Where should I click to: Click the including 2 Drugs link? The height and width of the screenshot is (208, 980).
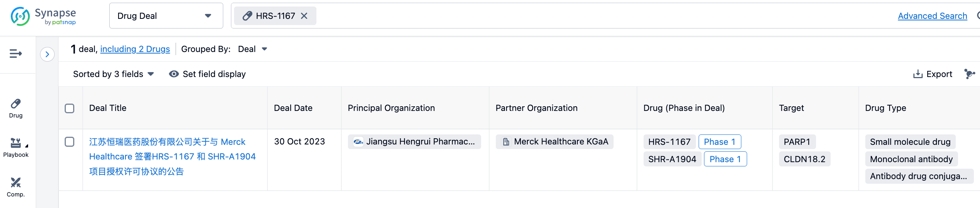(135, 49)
